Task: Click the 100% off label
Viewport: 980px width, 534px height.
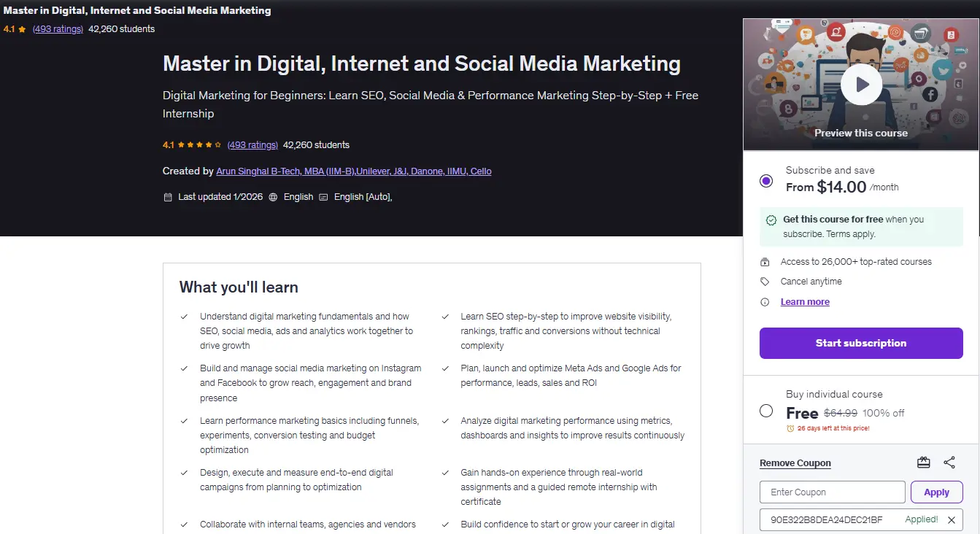Action: (x=884, y=413)
